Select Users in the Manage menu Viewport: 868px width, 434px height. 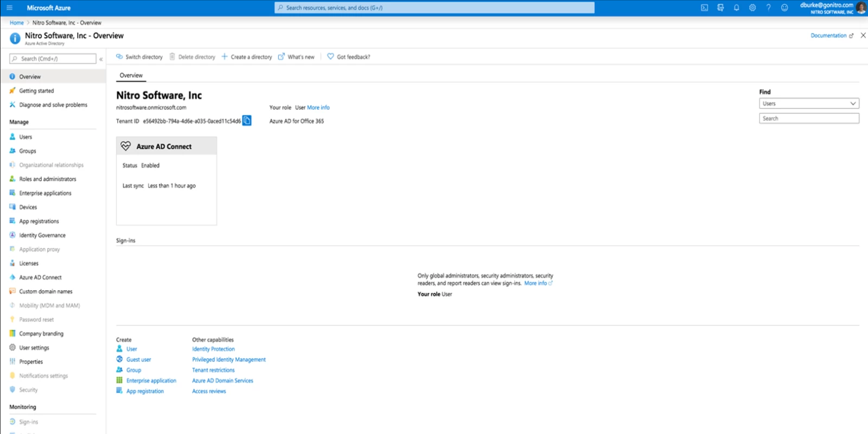click(x=25, y=137)
